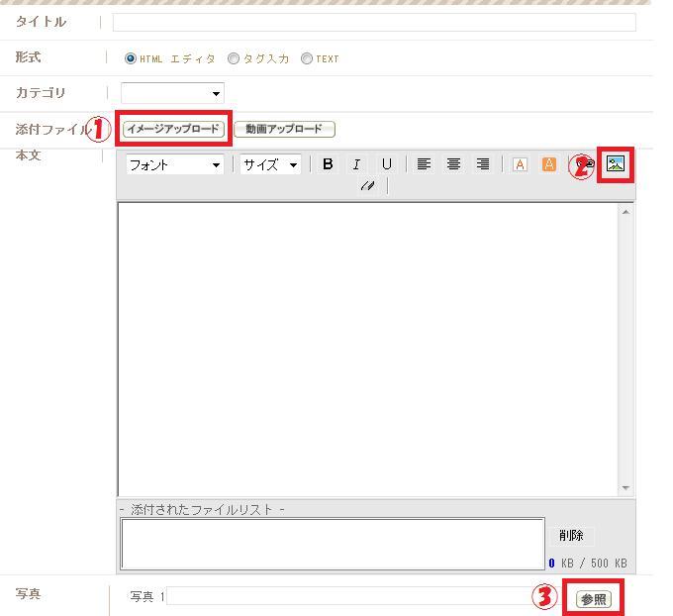
Task: Open the orange background color picker
Action: 548,164
